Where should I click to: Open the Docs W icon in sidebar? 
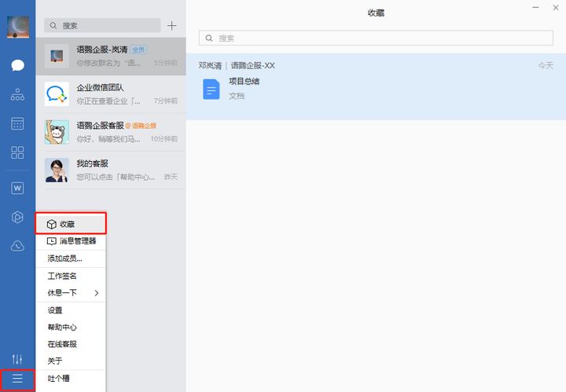pos(17,188)
